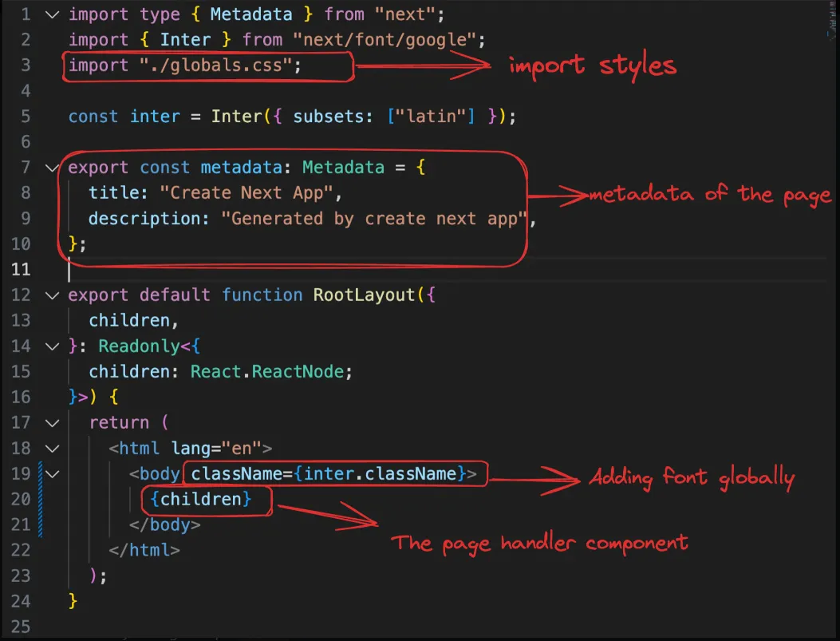The image size is (840, 641).
Task: Click the React.ReactNode type annotation
Action: pos(271,372)
